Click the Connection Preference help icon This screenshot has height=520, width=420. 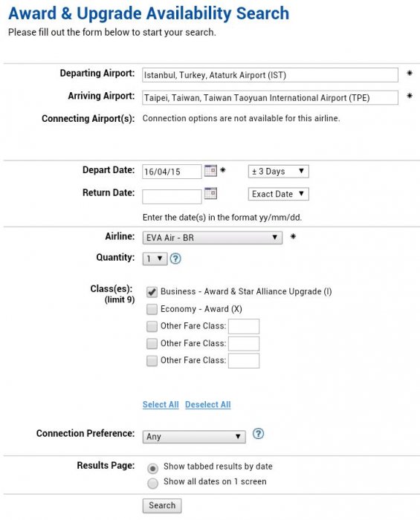point(258,433)
